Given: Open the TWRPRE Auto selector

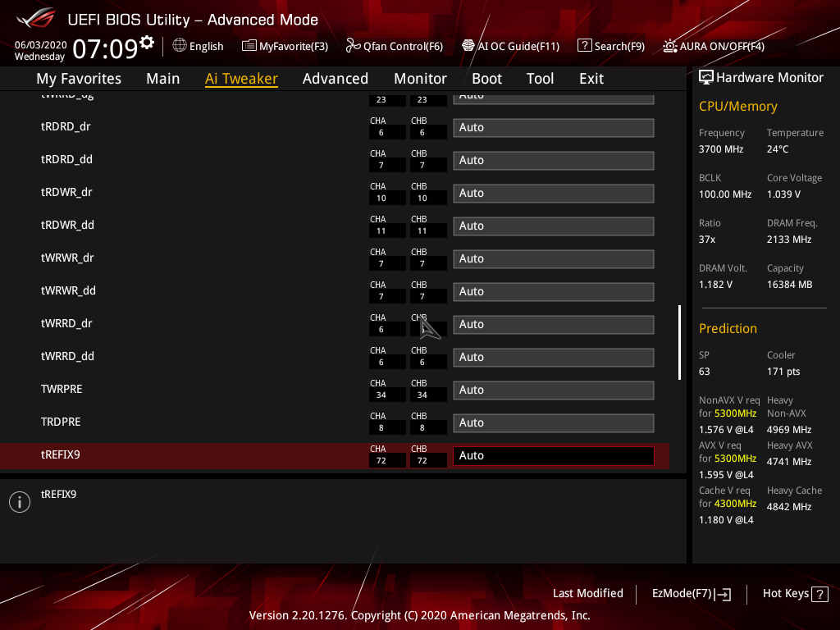Looking at the screenshot, I should click(x=553, y=390).
